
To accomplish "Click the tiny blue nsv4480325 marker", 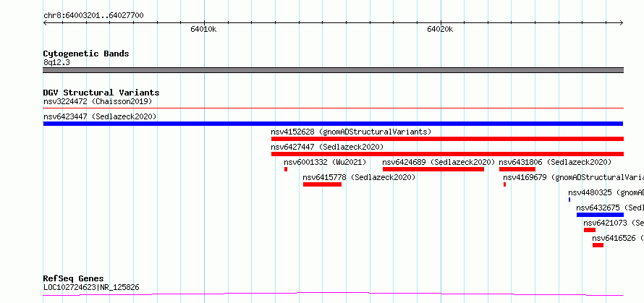I will coord(569,200).
